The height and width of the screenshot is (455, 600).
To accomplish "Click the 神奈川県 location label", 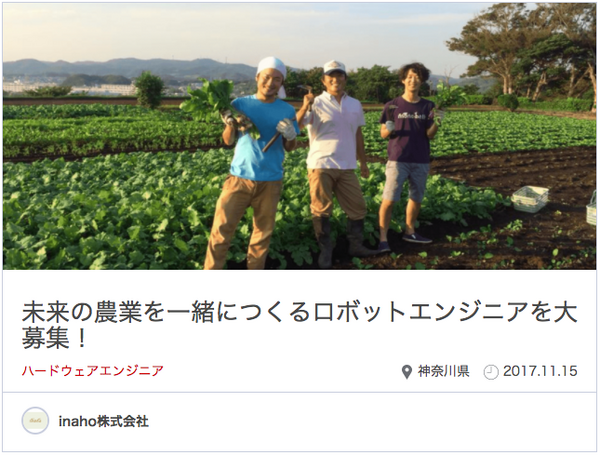I will (443, 372).
